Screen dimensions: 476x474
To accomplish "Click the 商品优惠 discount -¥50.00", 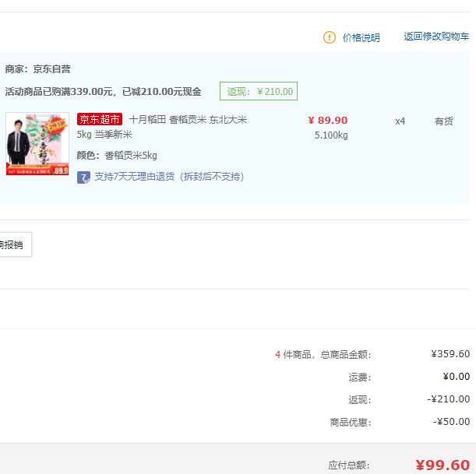I will [452, 422].
